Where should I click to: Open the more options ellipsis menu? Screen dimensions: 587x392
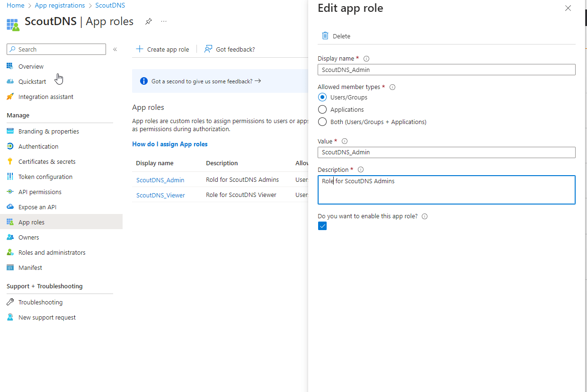[164, 22]
